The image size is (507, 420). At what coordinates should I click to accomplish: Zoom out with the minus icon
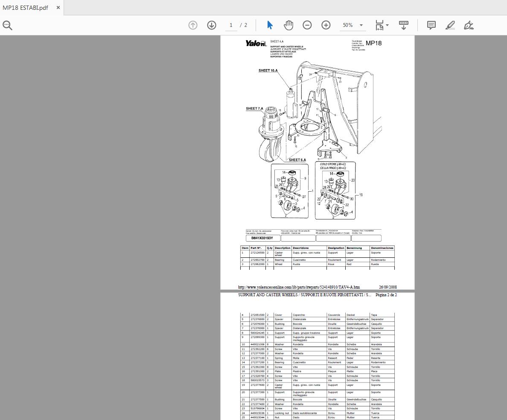coord(307,25)
